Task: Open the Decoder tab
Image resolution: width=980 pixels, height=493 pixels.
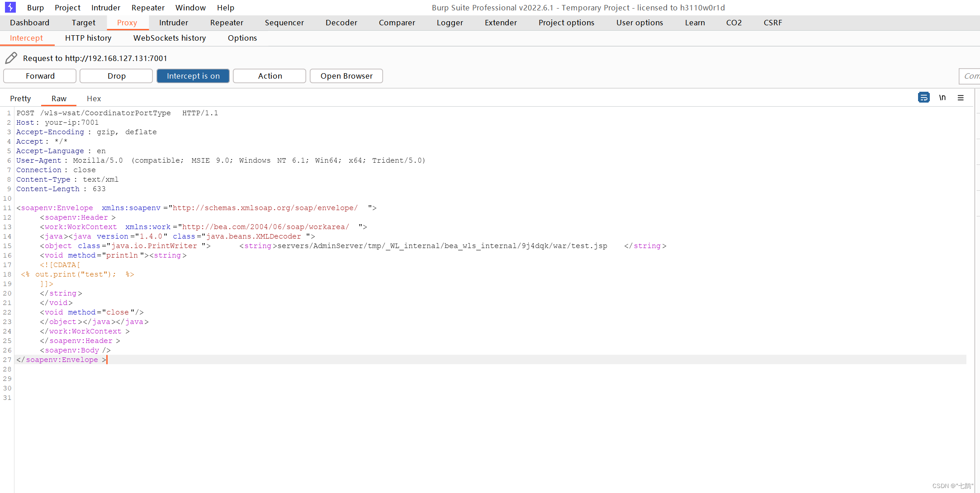Action: 341,23
